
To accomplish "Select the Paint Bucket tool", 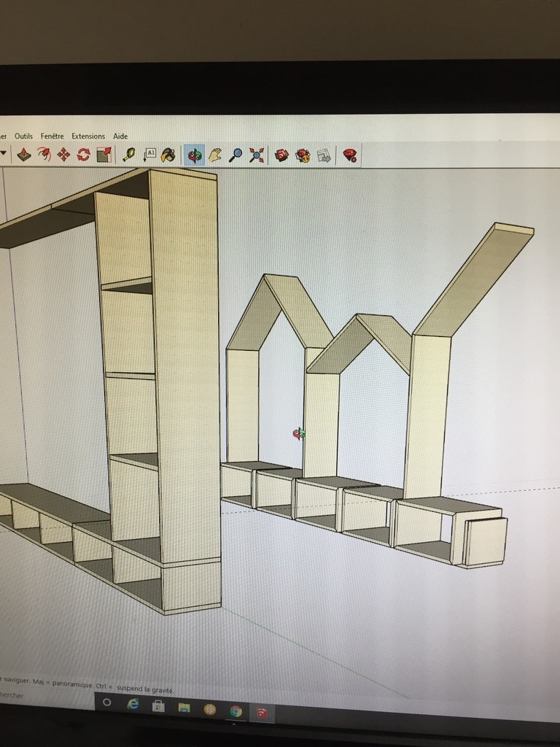I will [168, 155].
